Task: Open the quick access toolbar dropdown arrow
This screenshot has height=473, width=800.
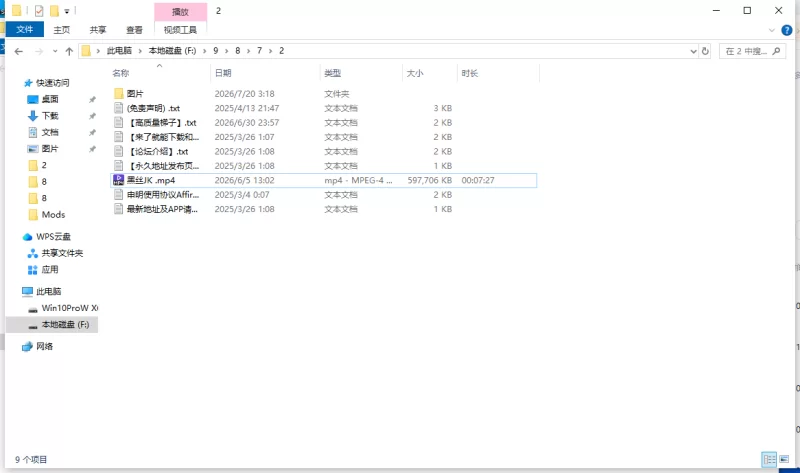Action: [x=66, y=11]
